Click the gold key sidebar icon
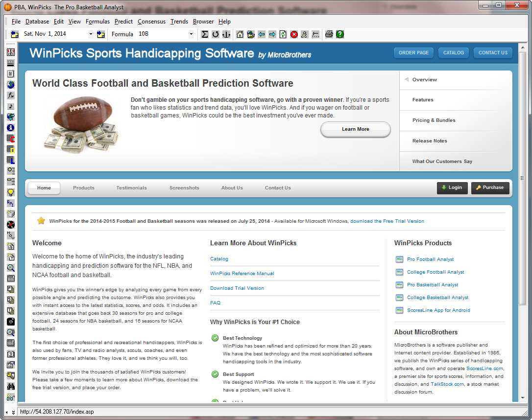Image resolution: width=532 pixels, height=420 pixels. tap(11, 375)
